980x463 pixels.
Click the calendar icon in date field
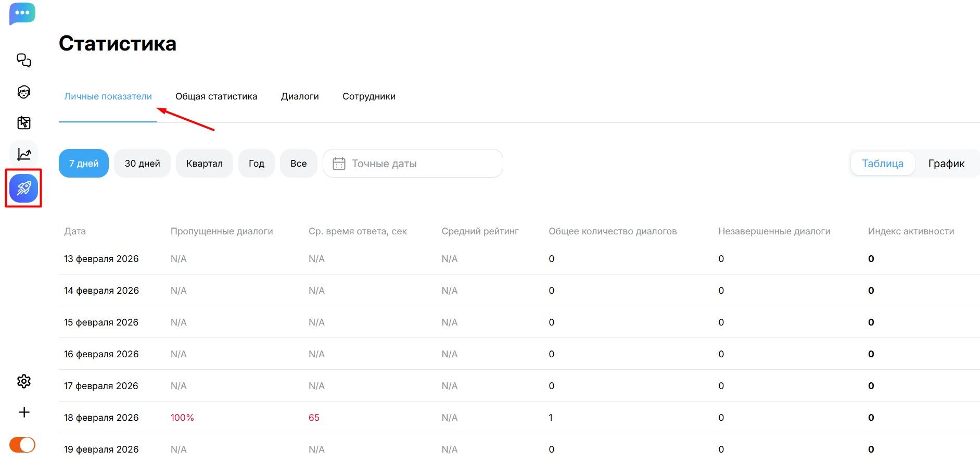click(339, 164)
